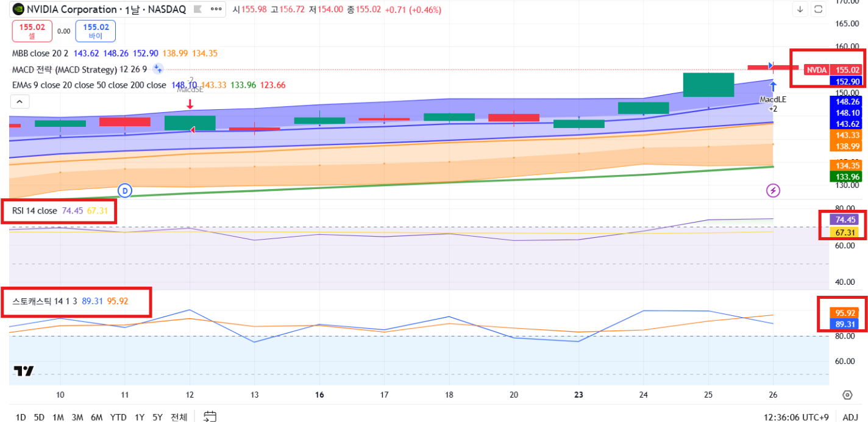This screenshot has width=868, height=422.
Task: Click the open value 시155.98
Action: [249, 10]
